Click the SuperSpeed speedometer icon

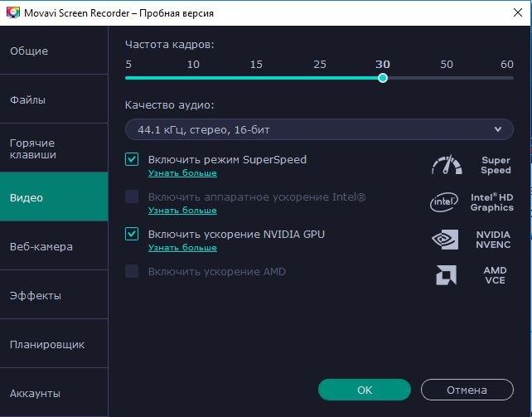(447, 165)
